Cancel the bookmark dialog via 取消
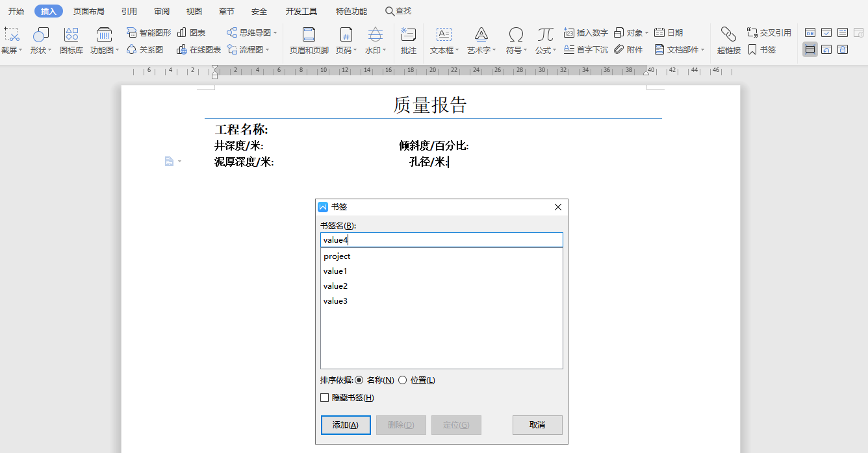This screenshot has height=453, width=868. (x=537, y=424)
